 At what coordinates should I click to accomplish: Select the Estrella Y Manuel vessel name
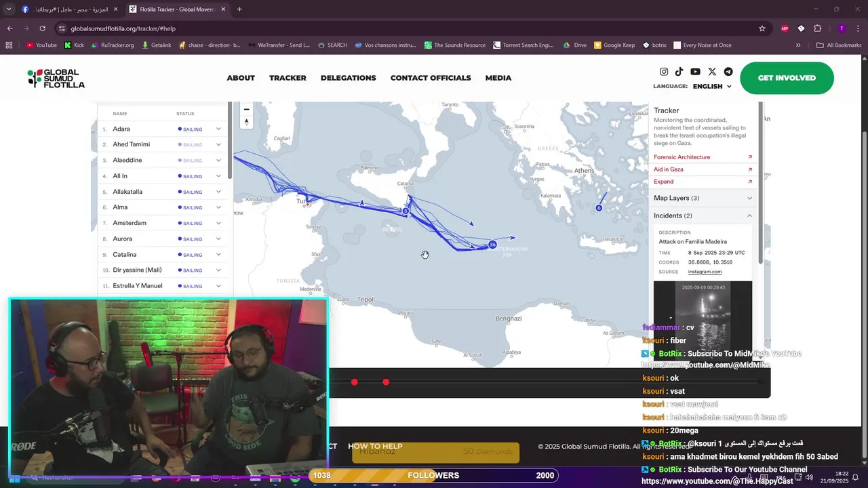[x=138, y=286]
